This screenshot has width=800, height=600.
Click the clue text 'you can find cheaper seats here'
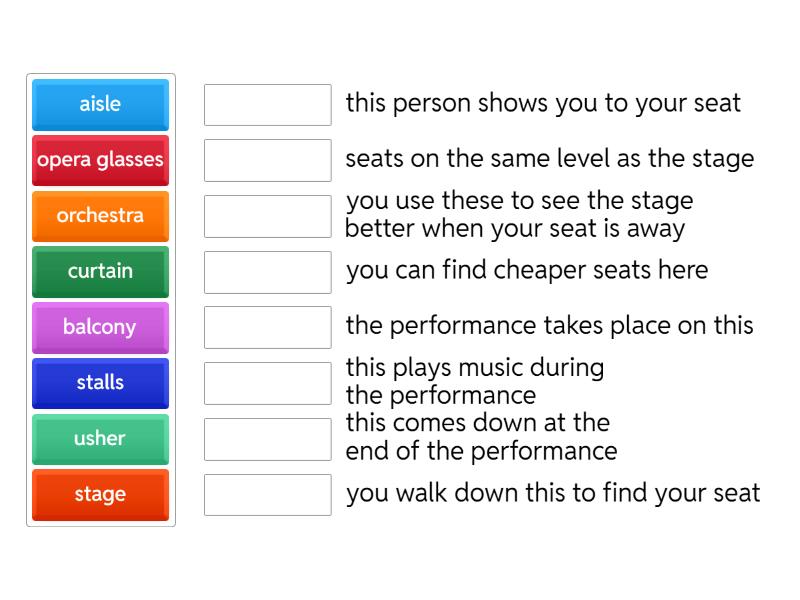pos(526,270)
